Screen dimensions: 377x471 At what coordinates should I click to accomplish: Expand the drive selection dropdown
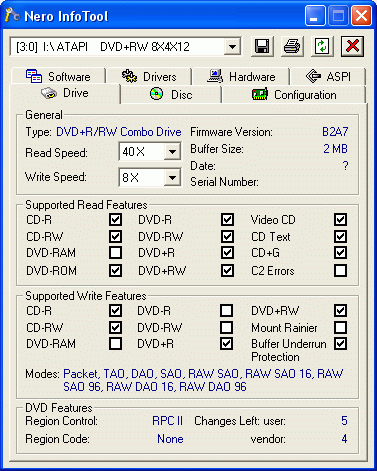[232, 47]
